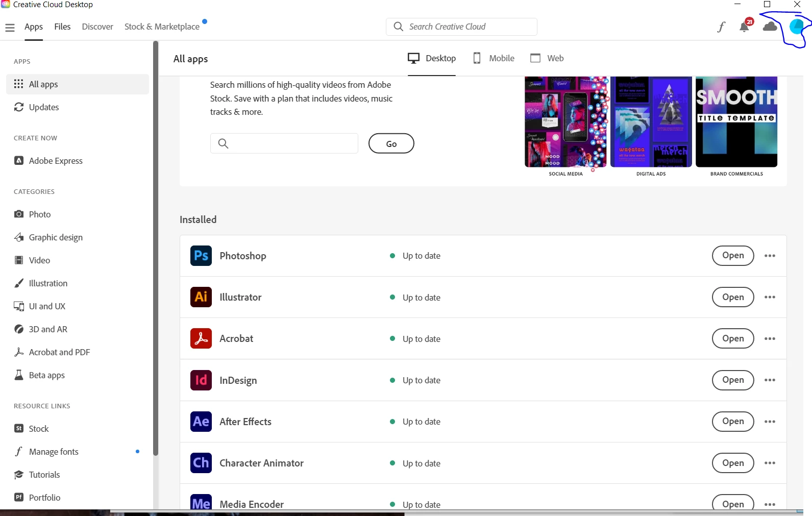Image resolution: width=812 pixels, height=516 pixels.
Task: Click the magnifier icon in Stock search
Action: coord(223,143)
